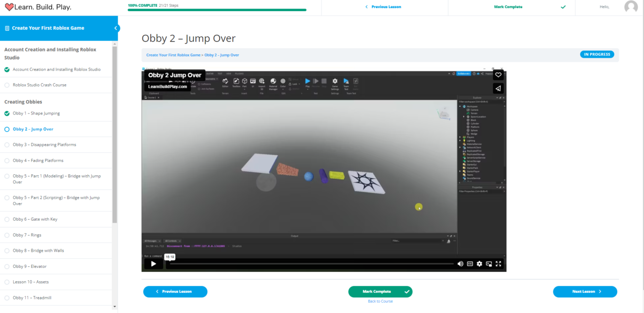Collapse the course sidebar with the chevron
Image resolution: width=644 pixels, height=313 pixels.
tap(116, 29)
